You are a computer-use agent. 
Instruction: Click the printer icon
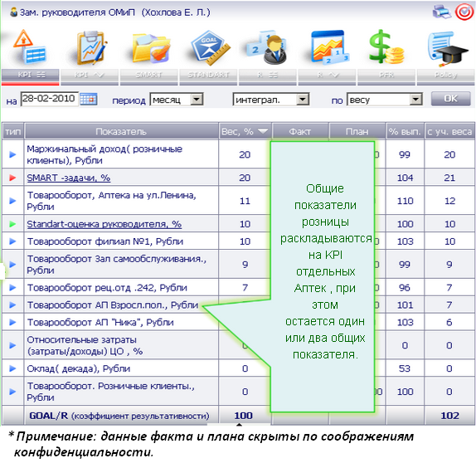(x=441, y=12)
